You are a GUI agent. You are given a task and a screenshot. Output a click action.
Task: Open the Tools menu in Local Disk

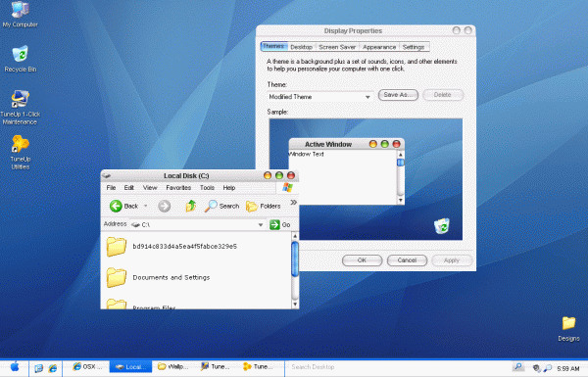207,188
